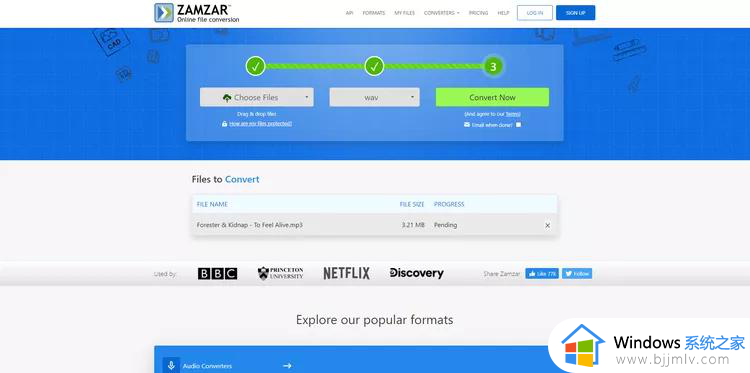The image size is (750, 373).
Task: Click the Facebook Like button
Action: point(542,274)
